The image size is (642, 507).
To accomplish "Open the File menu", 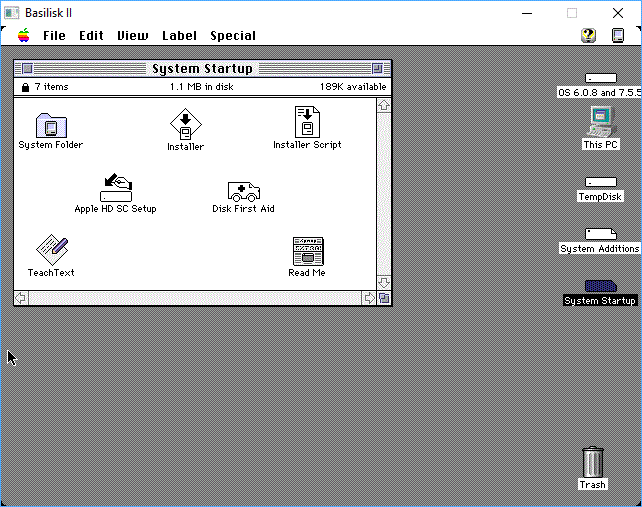I will tap(54, 36).
